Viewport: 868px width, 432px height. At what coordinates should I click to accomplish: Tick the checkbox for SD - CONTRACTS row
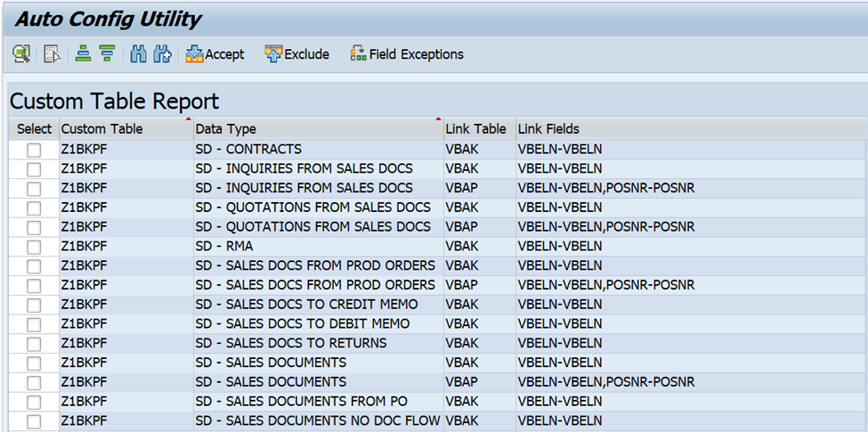[34, 150]
